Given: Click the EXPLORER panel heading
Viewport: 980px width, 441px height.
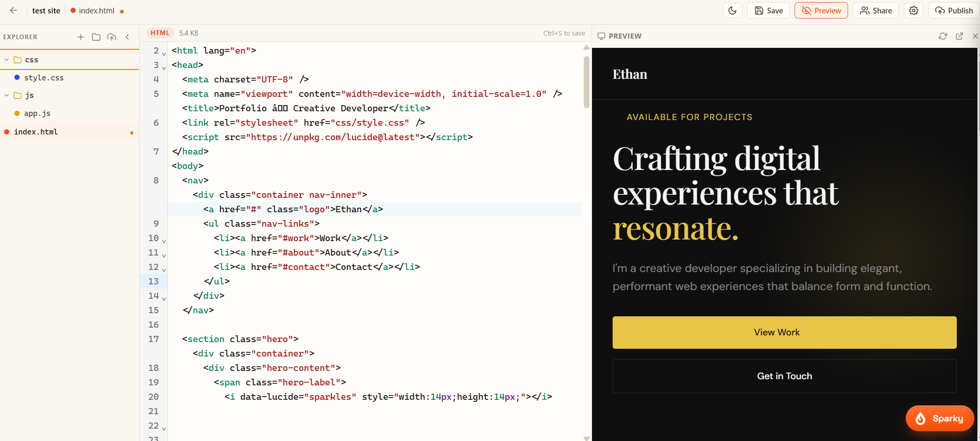Looking at the screenshot, I should tap(20, 37).
